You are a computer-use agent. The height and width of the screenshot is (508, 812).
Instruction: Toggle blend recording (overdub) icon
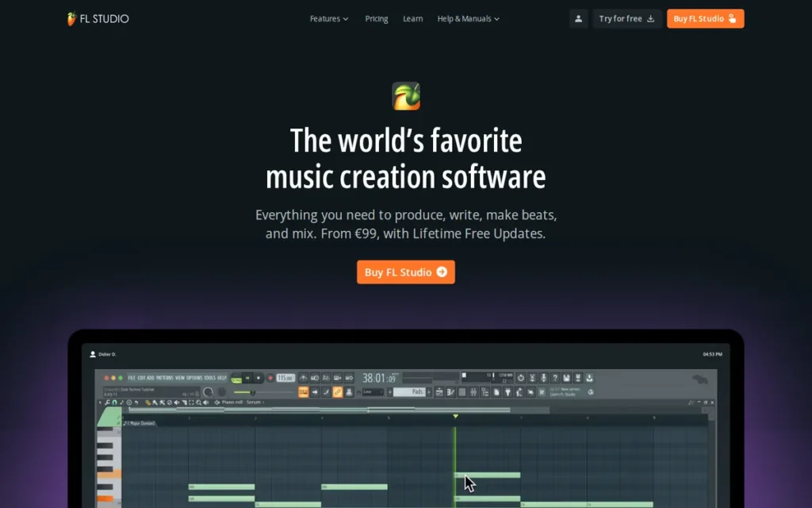pos(338,377)
